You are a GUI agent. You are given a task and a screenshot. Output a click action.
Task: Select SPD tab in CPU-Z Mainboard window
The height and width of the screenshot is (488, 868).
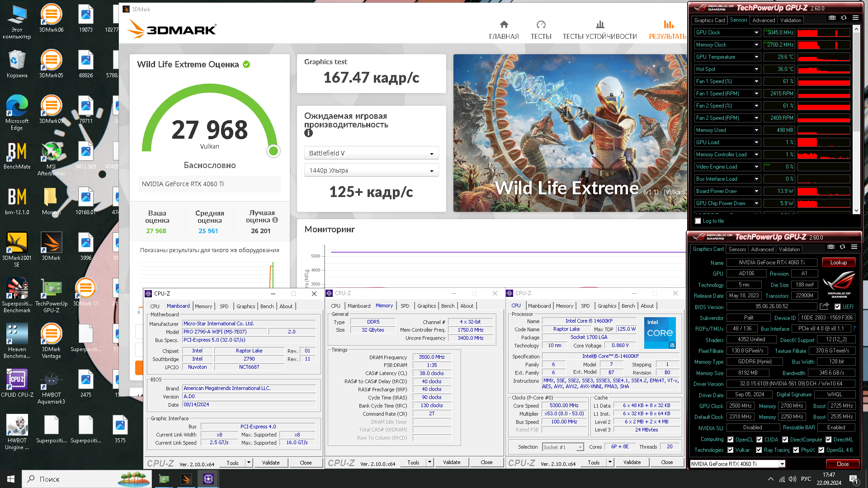[224, 306]
